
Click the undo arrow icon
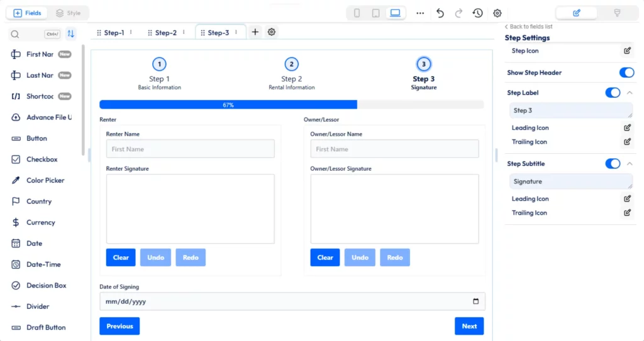[x=440, y=13]
